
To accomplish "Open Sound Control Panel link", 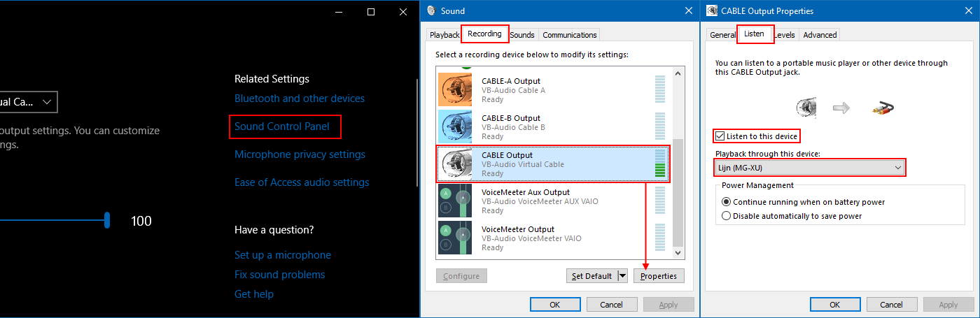I will pos(281,127).
